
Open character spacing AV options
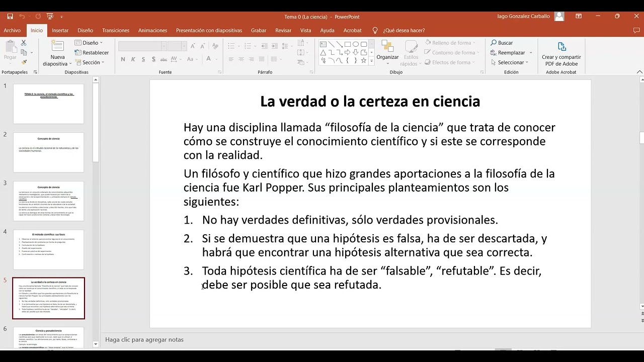tap(176, 59)
